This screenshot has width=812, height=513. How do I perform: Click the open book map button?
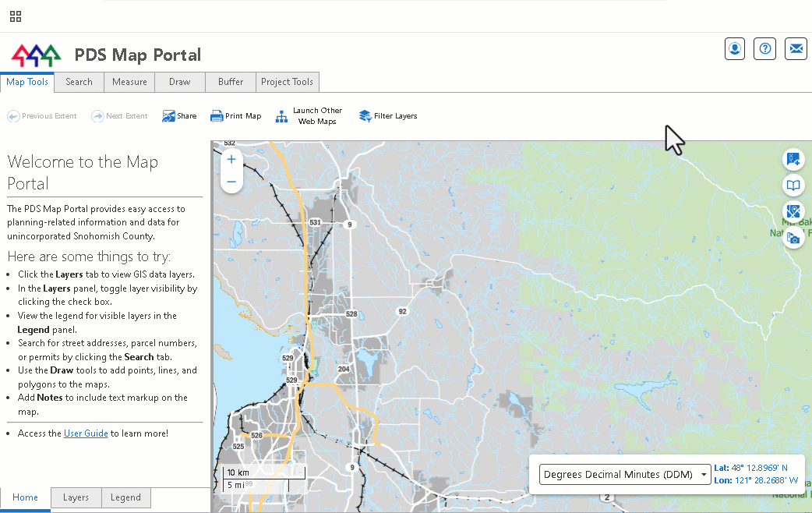tap(793, 185)
